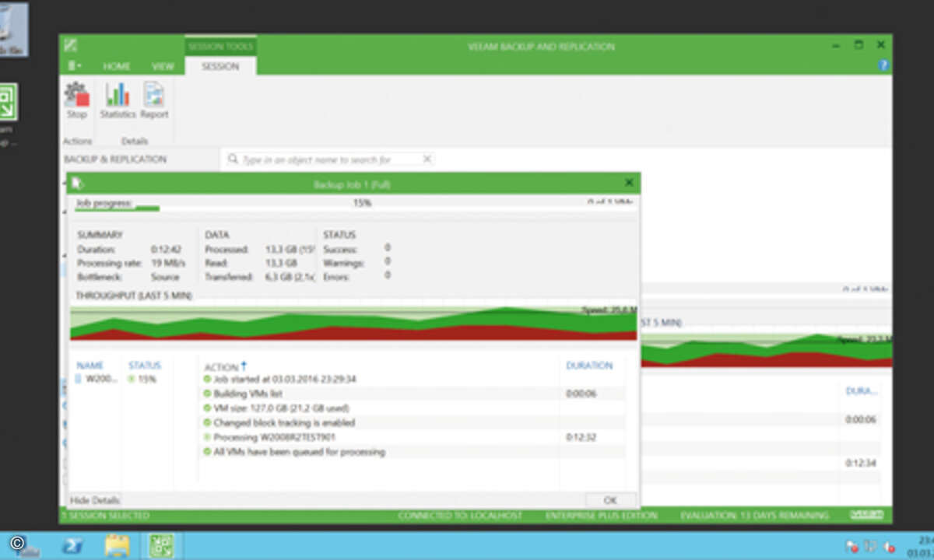Click the green icon beside VM size
Screen dimensions: 934x560
[x=208, y=408]
